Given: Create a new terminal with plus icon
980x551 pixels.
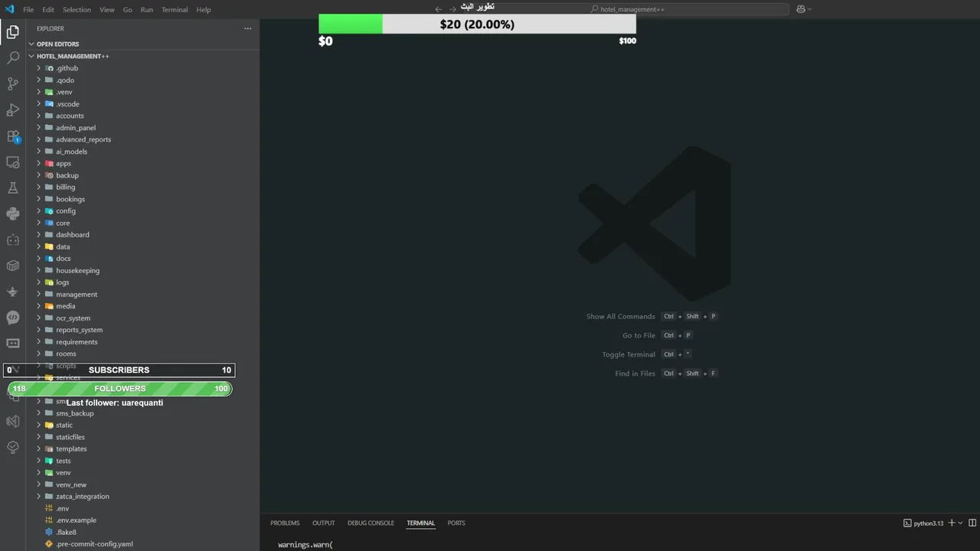Looking at the screenshot, I should click(952, 523).
